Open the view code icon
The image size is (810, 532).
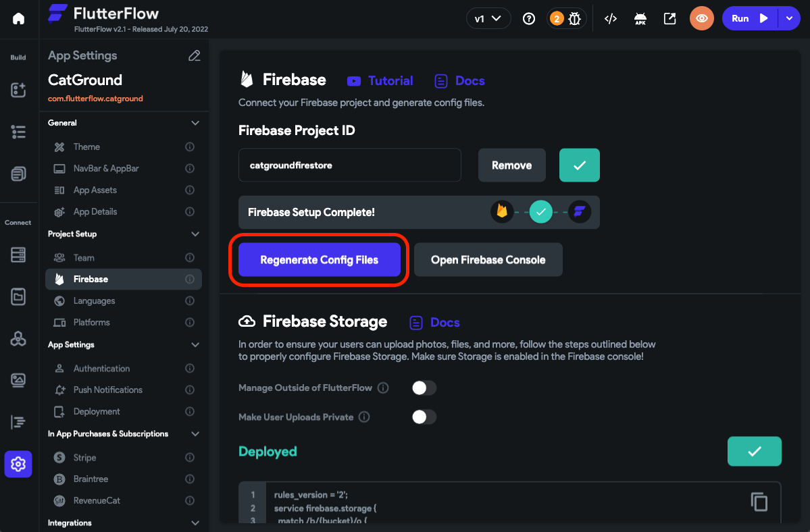[x=611, y=19]
